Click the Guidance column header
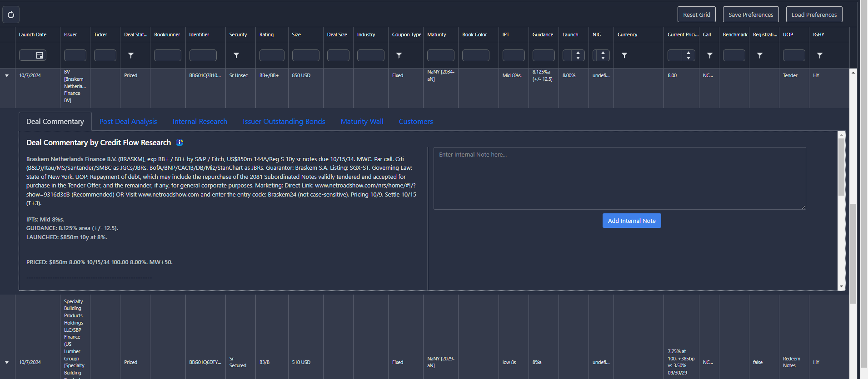The image size is (868, 379). coord(543,34)
